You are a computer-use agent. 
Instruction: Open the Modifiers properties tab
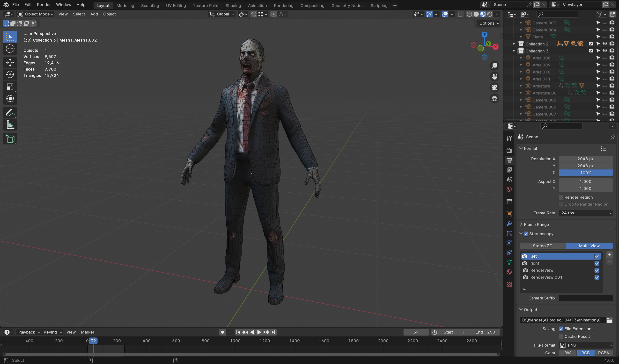(509, 224)
